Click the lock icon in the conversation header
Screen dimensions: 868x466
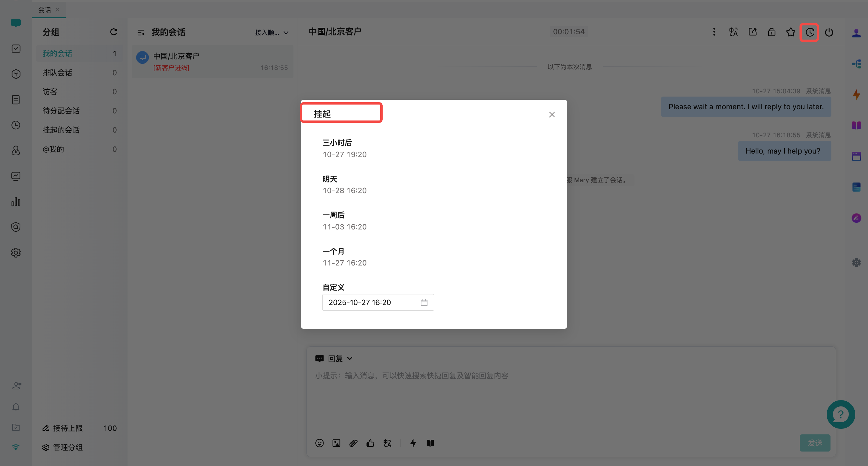coord(772,32)
